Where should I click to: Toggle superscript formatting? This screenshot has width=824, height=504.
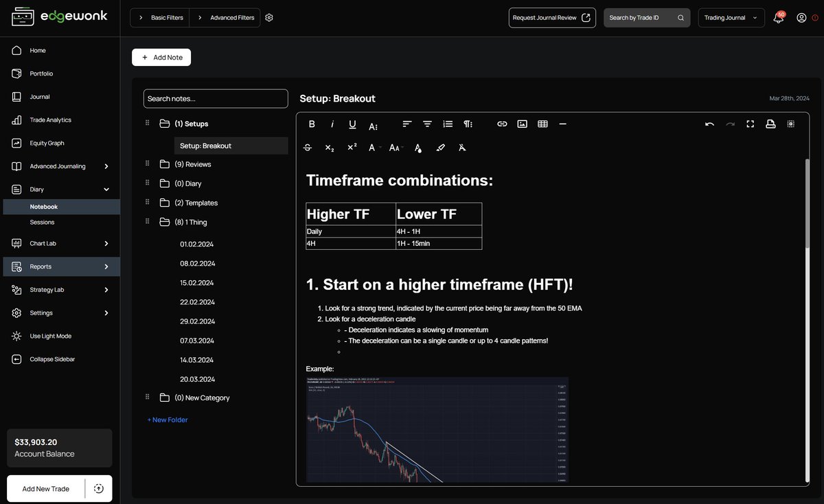coord(352,148)
